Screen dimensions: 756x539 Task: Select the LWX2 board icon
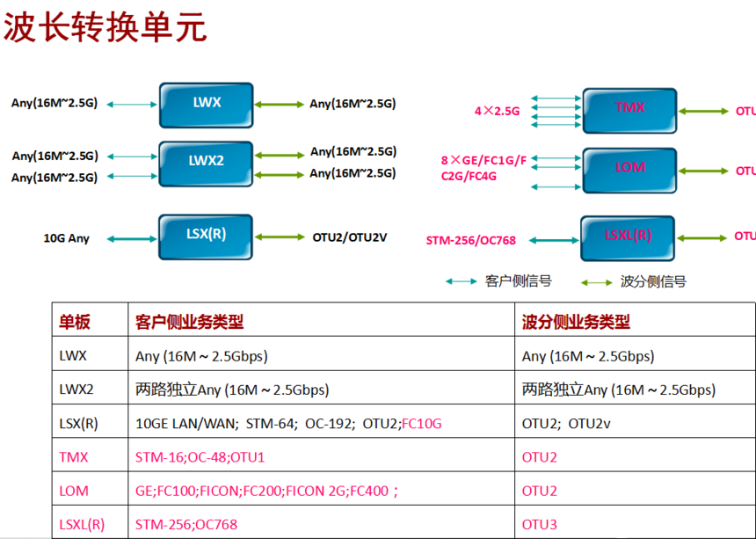coord(206,163)
